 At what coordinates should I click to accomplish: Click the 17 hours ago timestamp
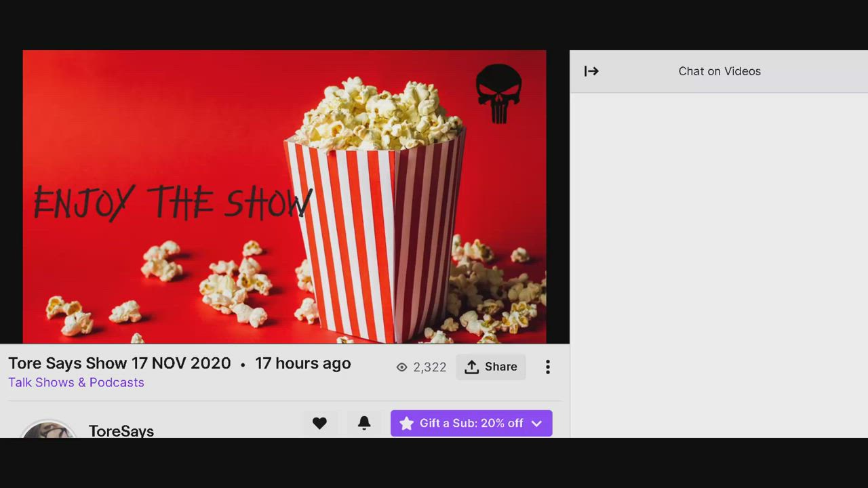pyautogui.click(x=302, y=363)
